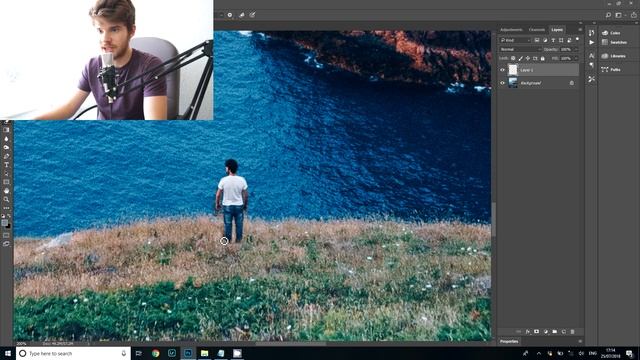Select the Pen tool in the toolbox
The height and width of the screenshot is (360, 640).
tap(6, 156)
